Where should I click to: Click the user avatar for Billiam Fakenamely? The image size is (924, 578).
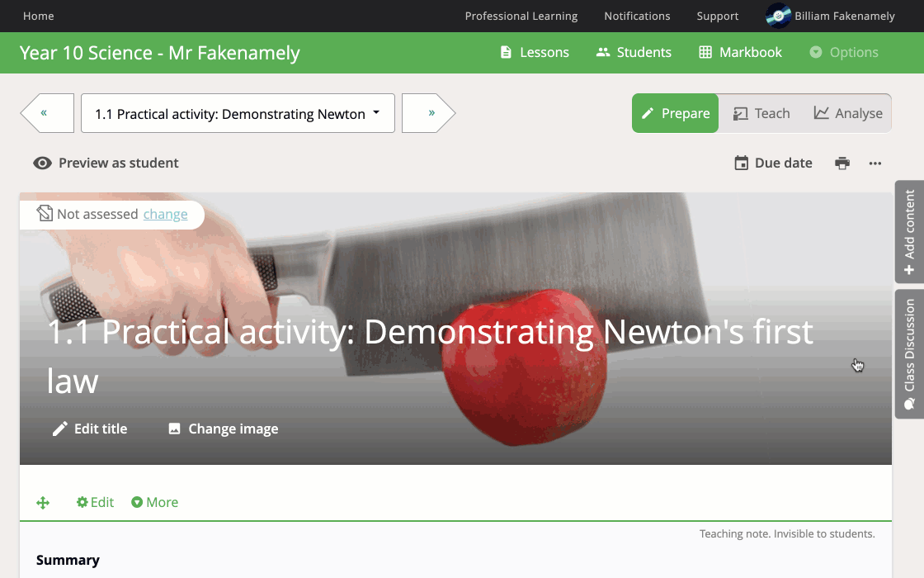(x=778, y=16)
